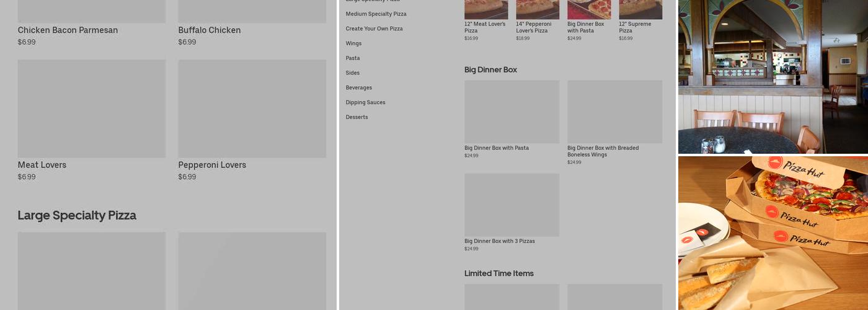
Task: Click the $24.99 price under Breaded Boneless Wings box
Action: click(574, 162)
